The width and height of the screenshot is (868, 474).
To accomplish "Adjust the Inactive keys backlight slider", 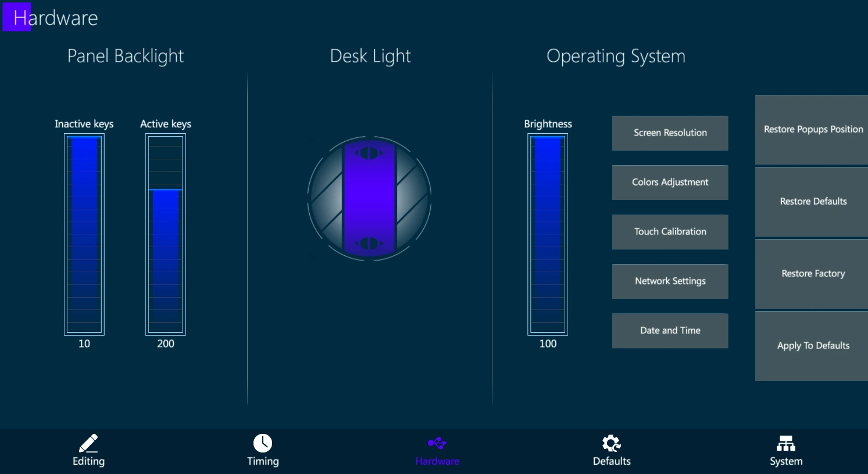I will 84,234.
